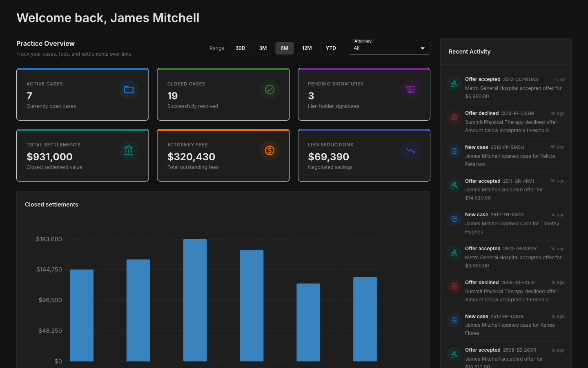Click the green checkmark icon on Closed Cases
Image resolution: width=588 pixels, height=368 pixels.
pos(269,90)
